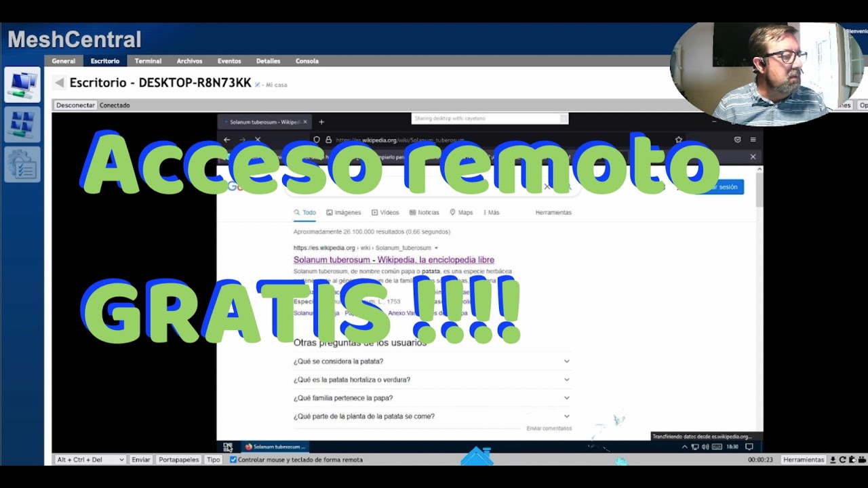Click Firefox back arrow in remote browser

point(227,140)
